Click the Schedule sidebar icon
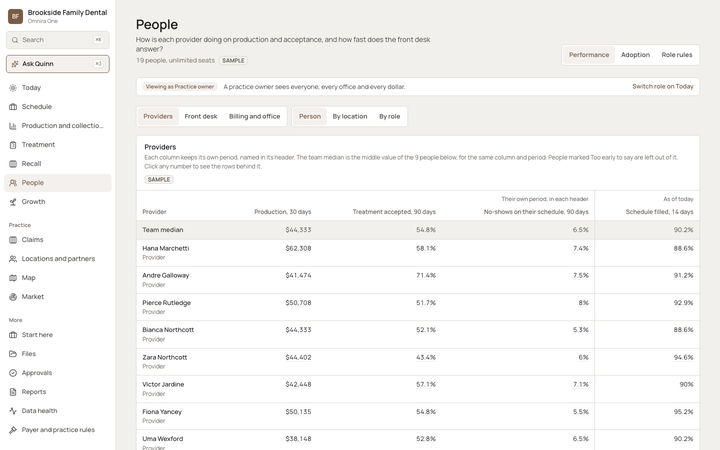 [13, 107]
